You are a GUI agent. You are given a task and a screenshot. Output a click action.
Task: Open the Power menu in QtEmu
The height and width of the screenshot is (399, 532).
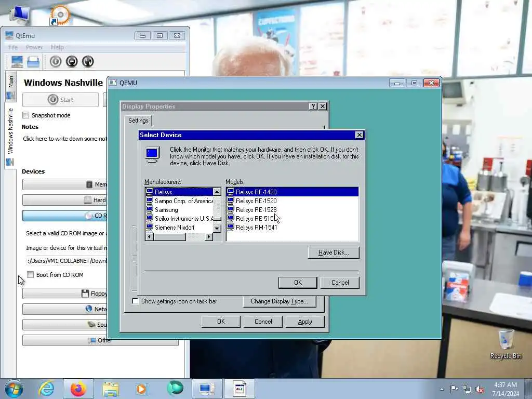(34, 47)
